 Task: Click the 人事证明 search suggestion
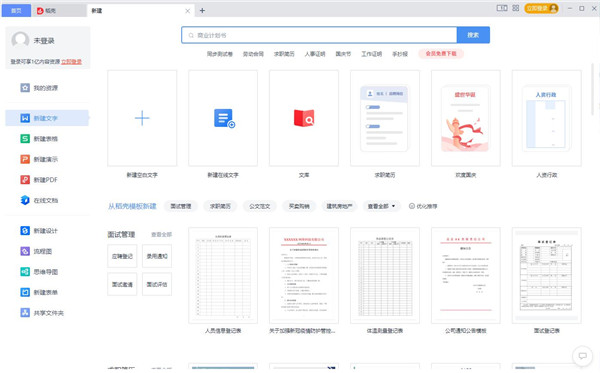click(315, 54)
